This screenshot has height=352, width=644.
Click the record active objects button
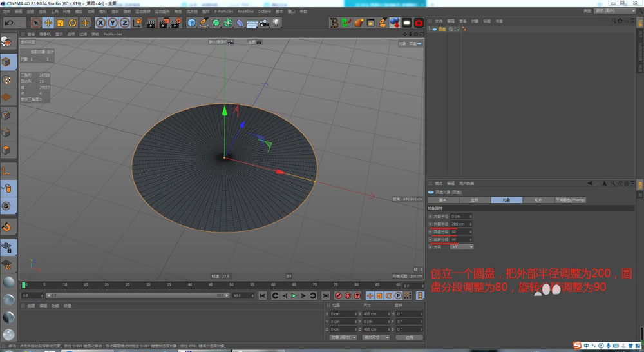click(x=338, y=295)
